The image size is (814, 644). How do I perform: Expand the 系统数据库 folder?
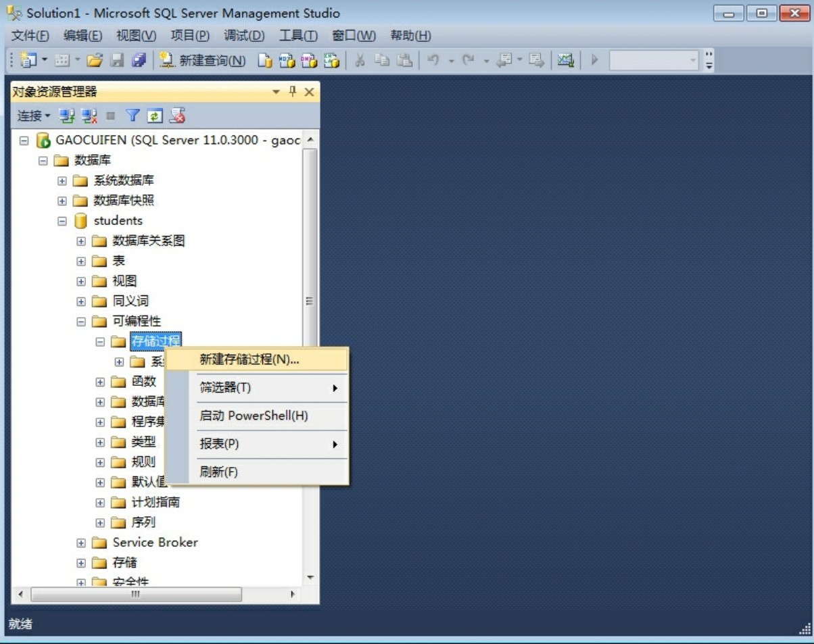coord(62,181)
